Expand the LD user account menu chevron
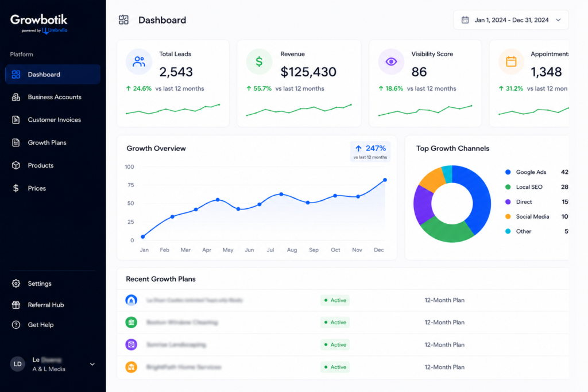 [x=92, y=364]
